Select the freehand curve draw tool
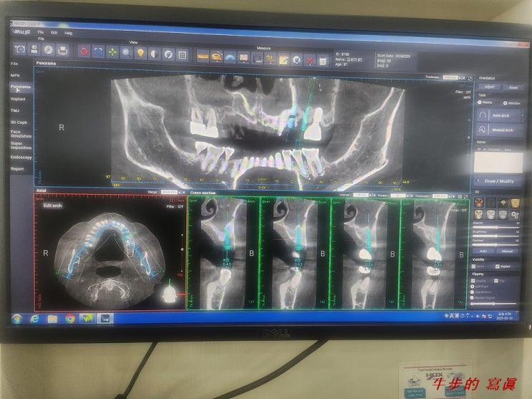532x399 pixels. pyautogui.click(x=270, y=59)
